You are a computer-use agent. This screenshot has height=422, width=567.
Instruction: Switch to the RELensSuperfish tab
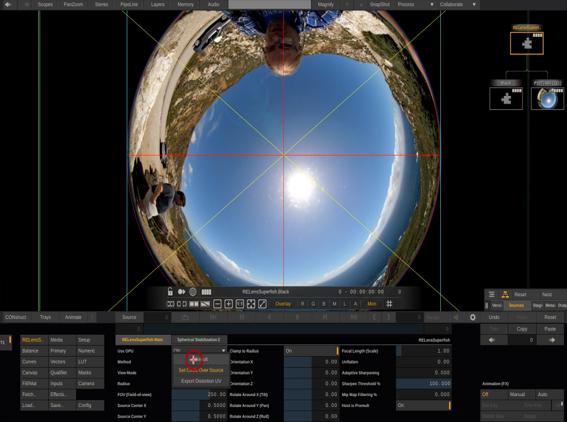click(142, 340)
